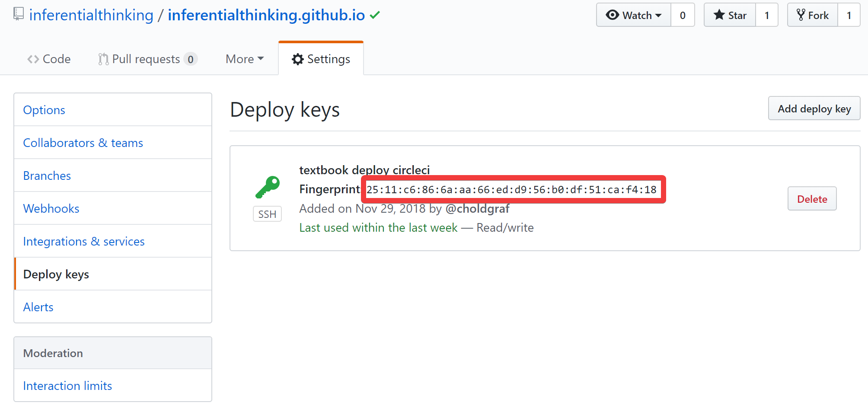This screenshot has height=415, width=868.
Task: Open Interaction limits settings
Action: 67,386
